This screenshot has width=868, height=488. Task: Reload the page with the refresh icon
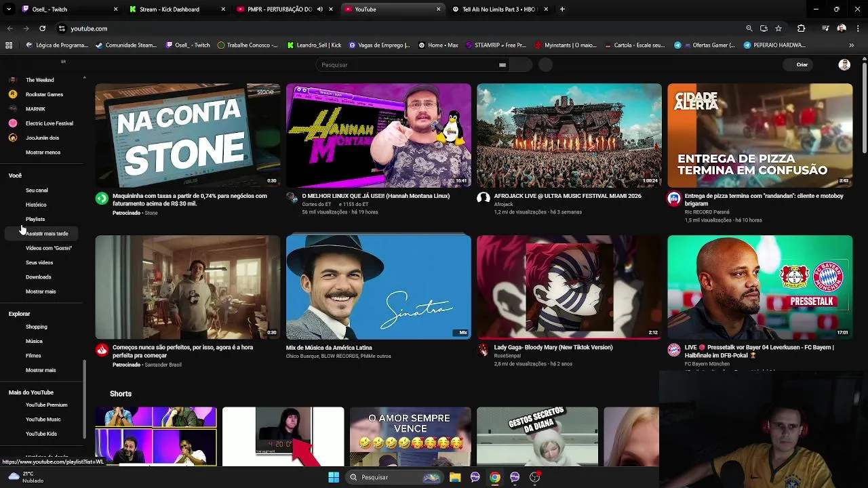tap(42, 28)
